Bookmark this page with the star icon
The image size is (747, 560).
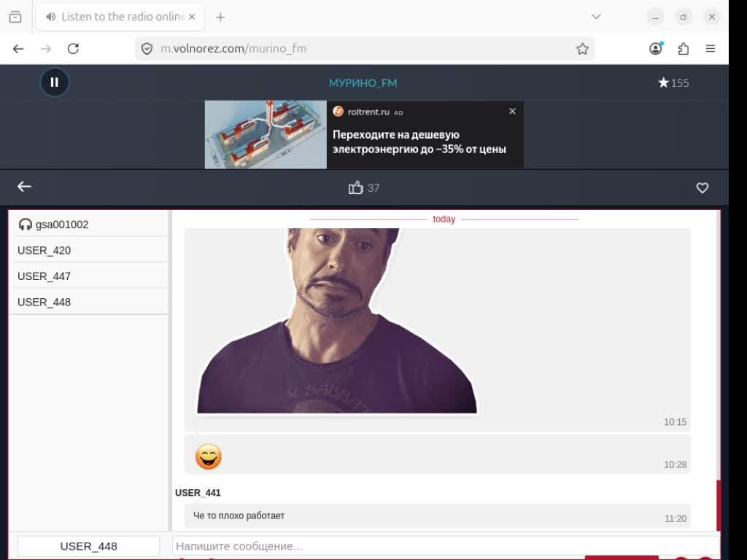[582, 49]
